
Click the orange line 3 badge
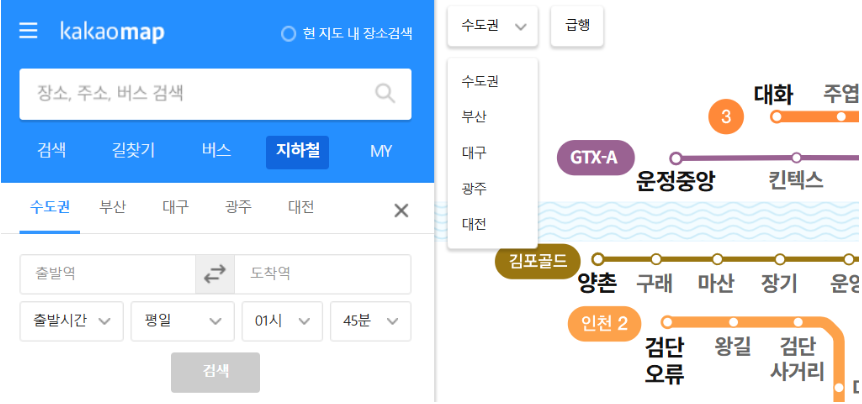tap(726, 117)
